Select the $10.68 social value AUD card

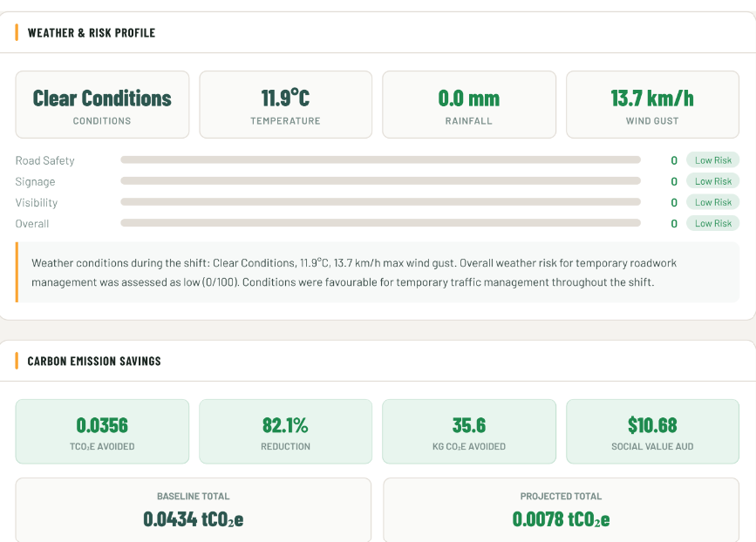pyautogui.click(x=652, y=431)
